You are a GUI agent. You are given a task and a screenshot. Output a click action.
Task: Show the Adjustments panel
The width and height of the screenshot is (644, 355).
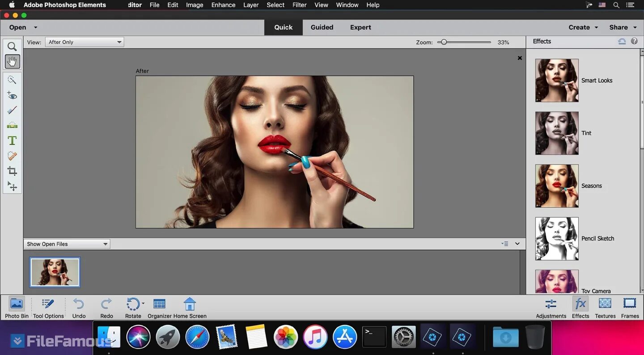(551, 308)
